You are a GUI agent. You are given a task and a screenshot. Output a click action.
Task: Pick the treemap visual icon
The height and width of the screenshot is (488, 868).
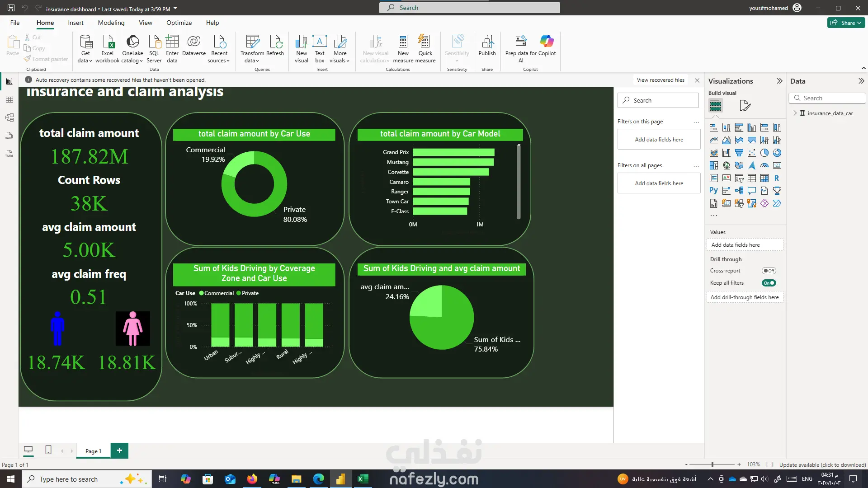[713, 165]
